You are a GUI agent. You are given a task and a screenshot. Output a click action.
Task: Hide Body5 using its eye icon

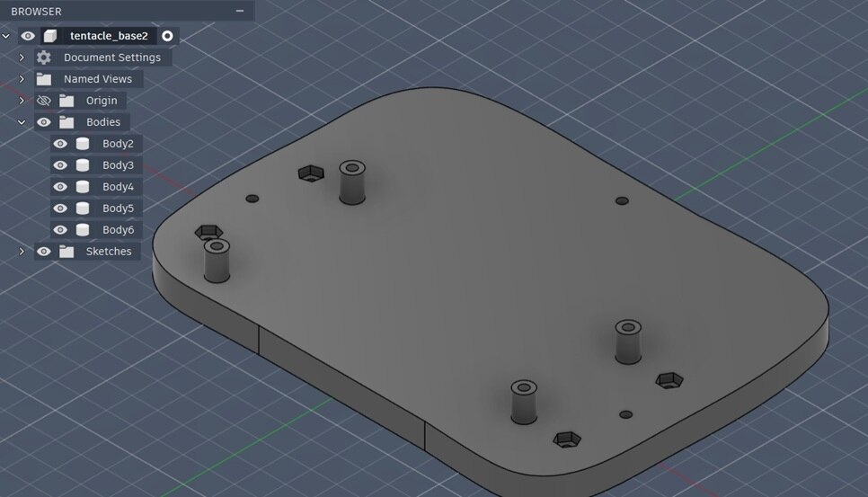pyautogui.click(x=60, y=209)
